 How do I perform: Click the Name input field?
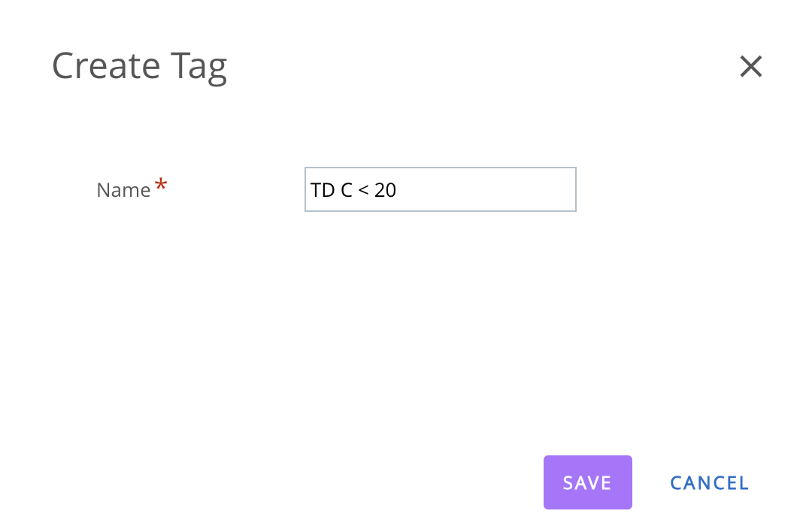(x=440, y=189)
